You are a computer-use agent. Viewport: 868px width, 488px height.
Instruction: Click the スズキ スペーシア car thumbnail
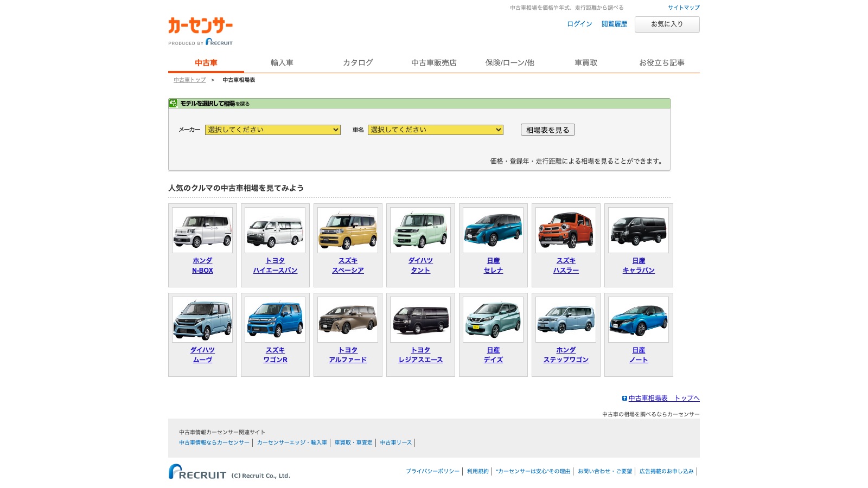[348, 230]
